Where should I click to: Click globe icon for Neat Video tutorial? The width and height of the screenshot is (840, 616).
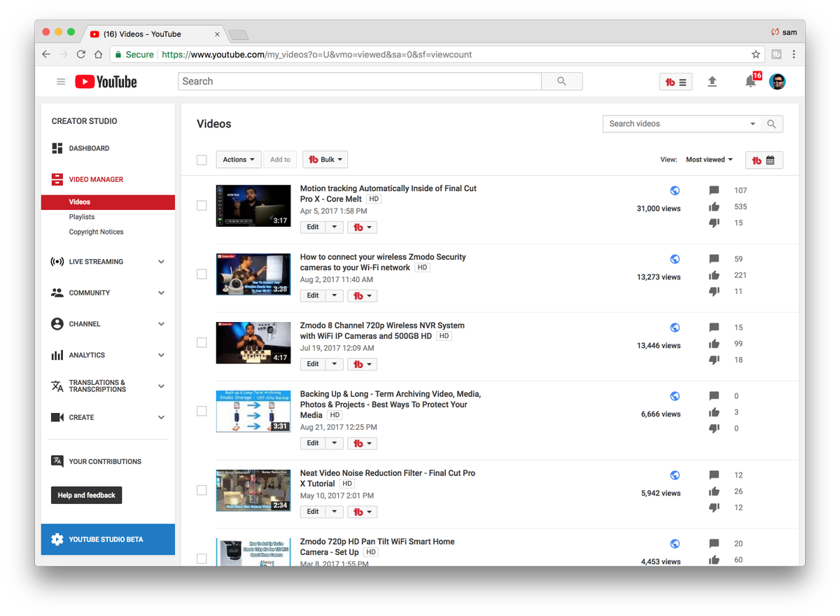click(x=675, y=475)
